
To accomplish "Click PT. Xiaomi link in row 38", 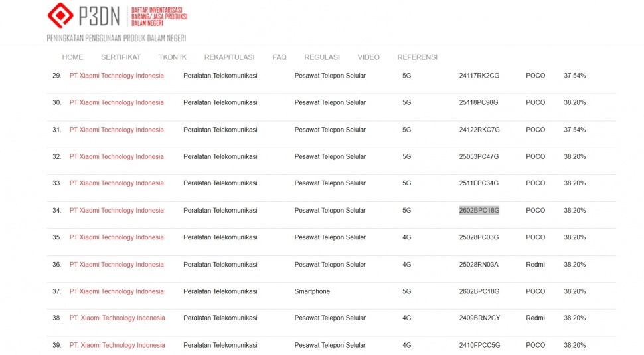I will point(117,318).
